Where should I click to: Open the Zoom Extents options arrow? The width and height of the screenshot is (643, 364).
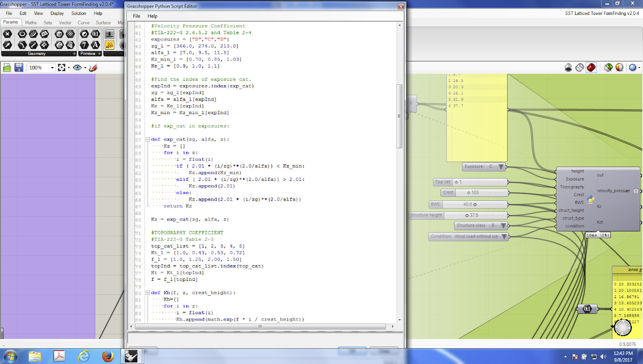[69, 68]
